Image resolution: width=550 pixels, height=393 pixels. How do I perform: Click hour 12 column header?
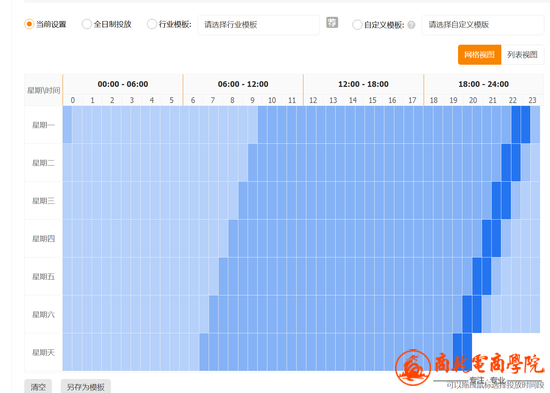pos(313,100)
